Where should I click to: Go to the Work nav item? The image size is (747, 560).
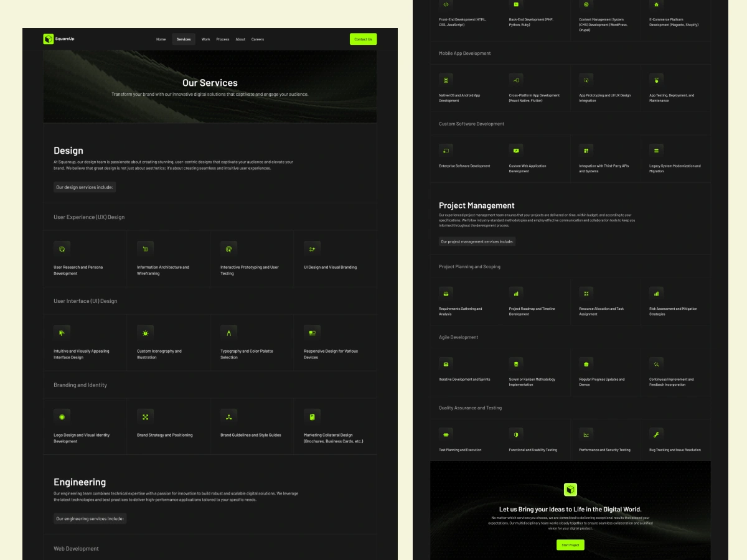click(206, 39)
